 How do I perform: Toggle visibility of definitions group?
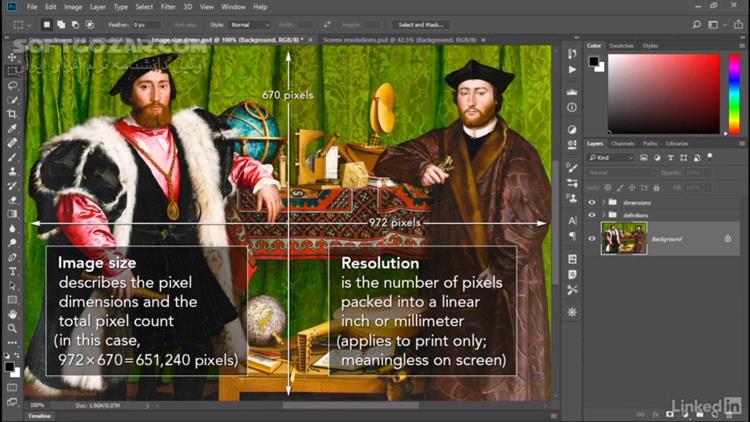tap(592, 215)
